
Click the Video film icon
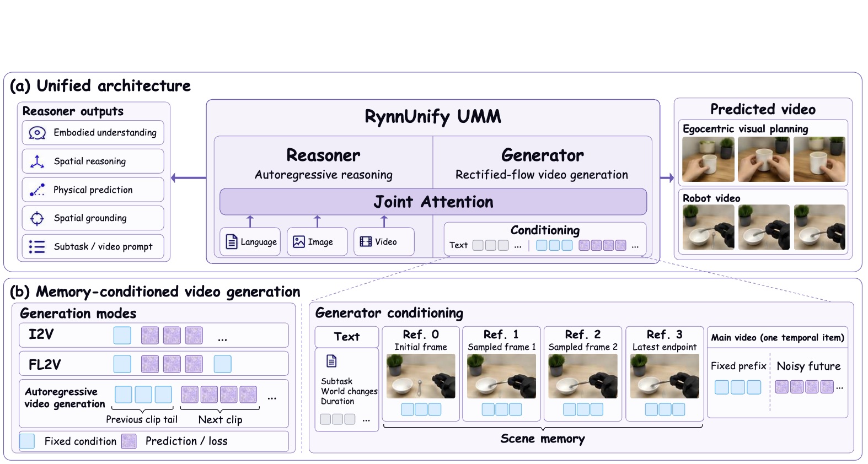pyautogui.click(x=366, y=242)
